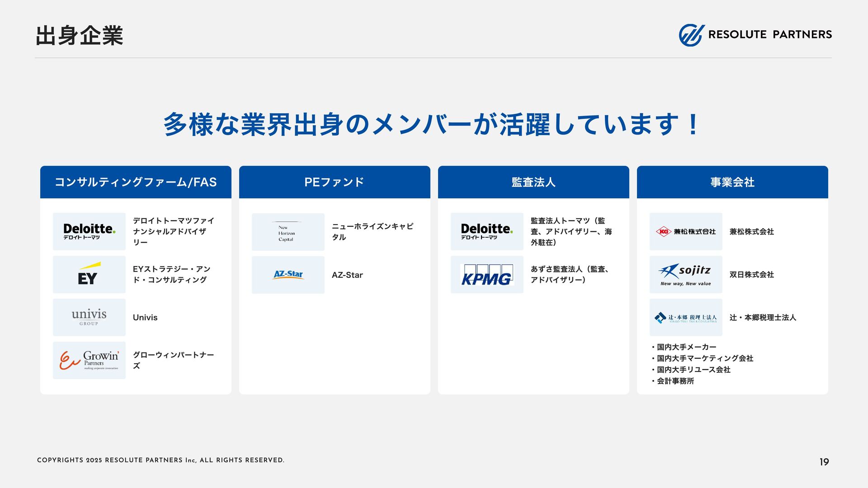This screenshot has width=868, height=488.
Task: Click the 出身企業 slide title
Action: 79,36
